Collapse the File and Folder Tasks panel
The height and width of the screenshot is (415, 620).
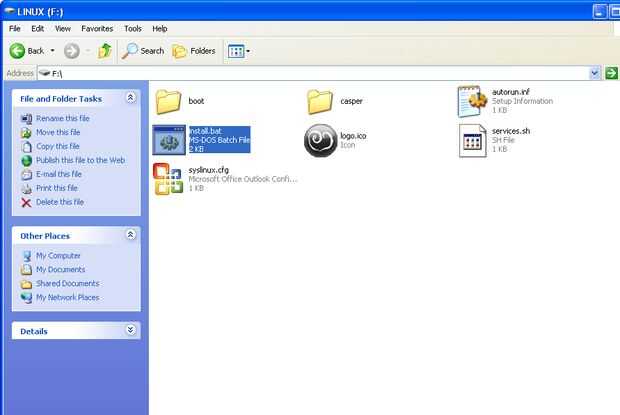click(x=131, y=98)
